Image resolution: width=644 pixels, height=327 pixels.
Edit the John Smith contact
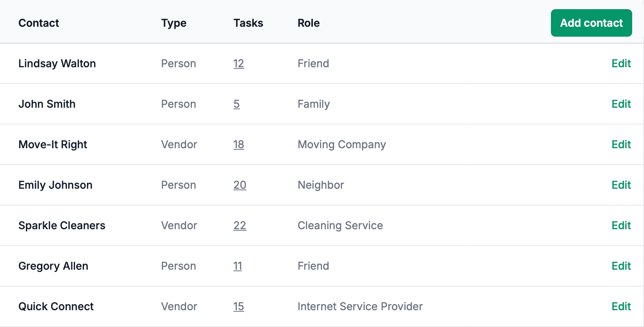tap(621, 104)
